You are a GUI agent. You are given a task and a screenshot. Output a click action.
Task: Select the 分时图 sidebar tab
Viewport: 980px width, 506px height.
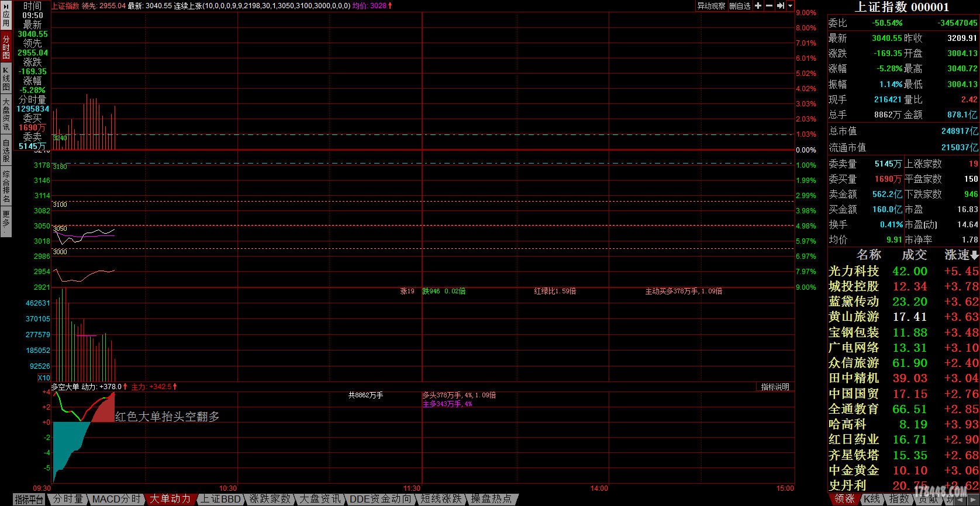(x=6, y=46)
